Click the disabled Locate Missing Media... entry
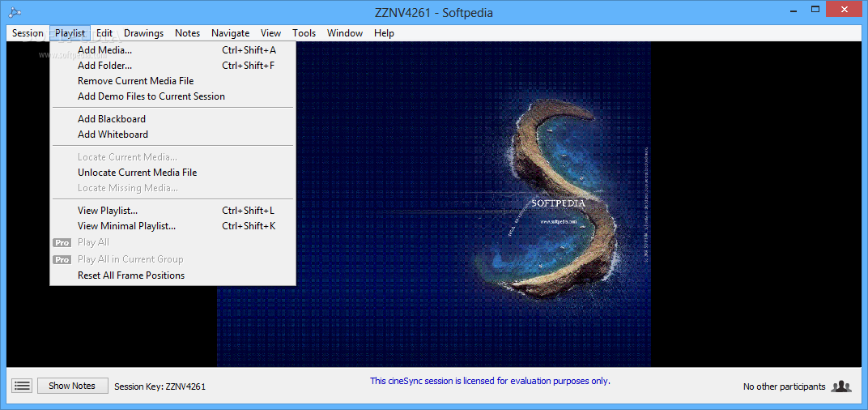This screenshot has width=868, height=410. tap(172, 188)
